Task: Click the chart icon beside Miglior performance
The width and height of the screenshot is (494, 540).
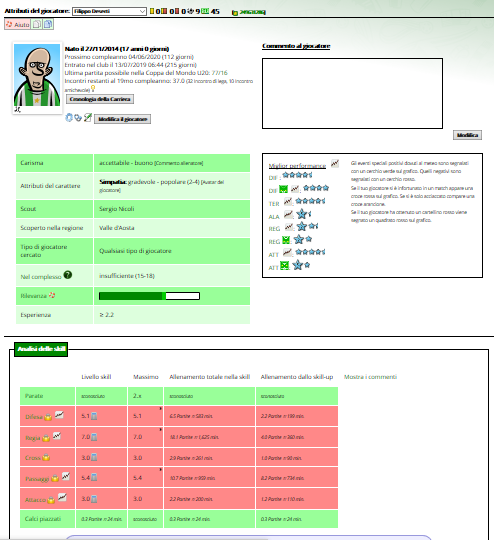Action: click(335, 163)
